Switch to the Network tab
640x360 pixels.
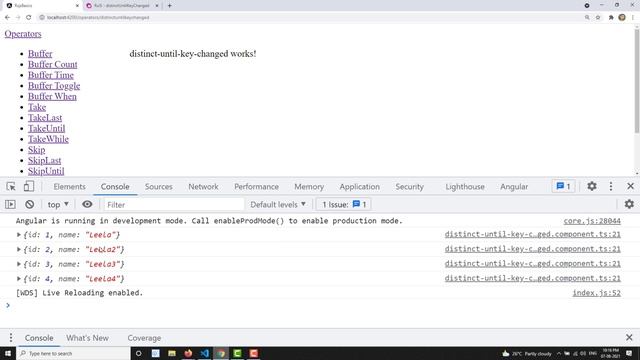[x=203, y=187]
